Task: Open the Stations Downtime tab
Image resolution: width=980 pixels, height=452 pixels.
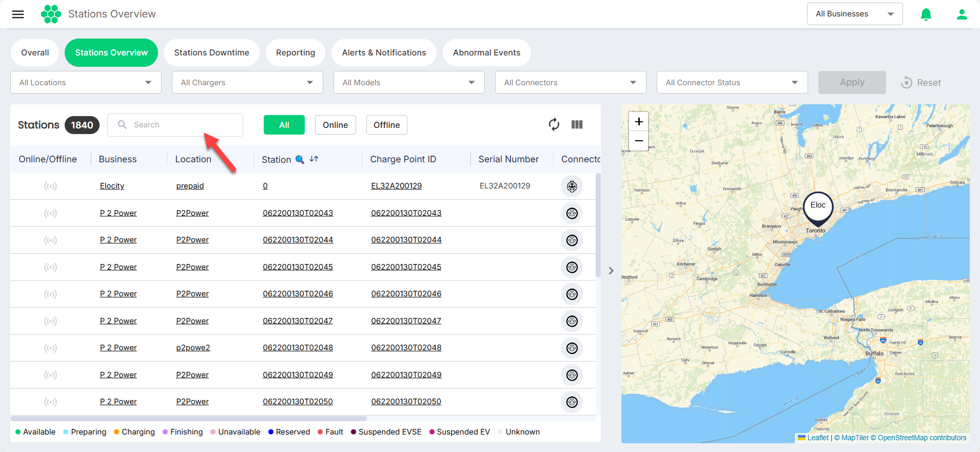Action: 211,52
